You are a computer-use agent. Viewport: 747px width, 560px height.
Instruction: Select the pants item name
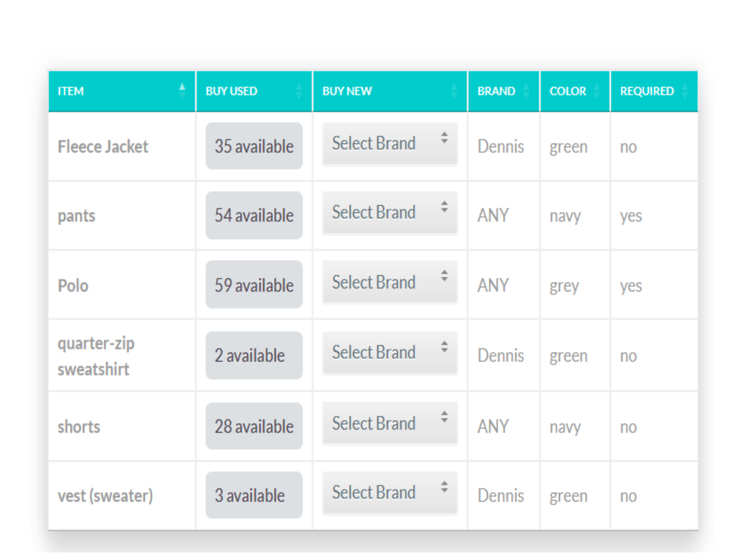pyautogui.click(x=76, y=216)
